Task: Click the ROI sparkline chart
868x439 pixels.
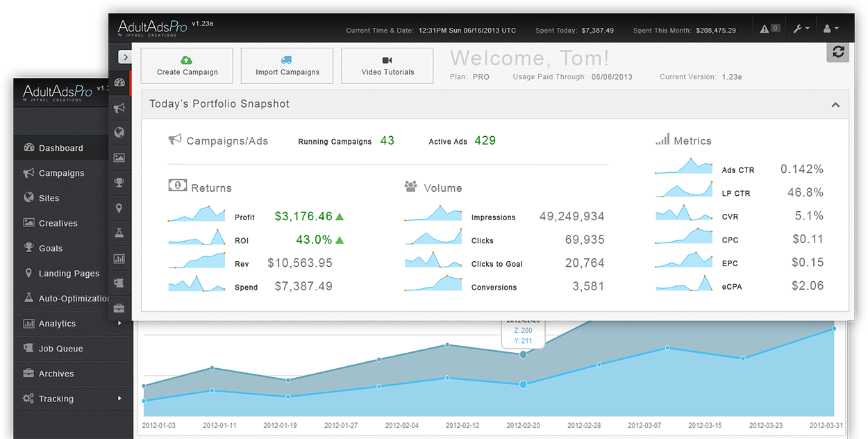Action: point(197,237)
